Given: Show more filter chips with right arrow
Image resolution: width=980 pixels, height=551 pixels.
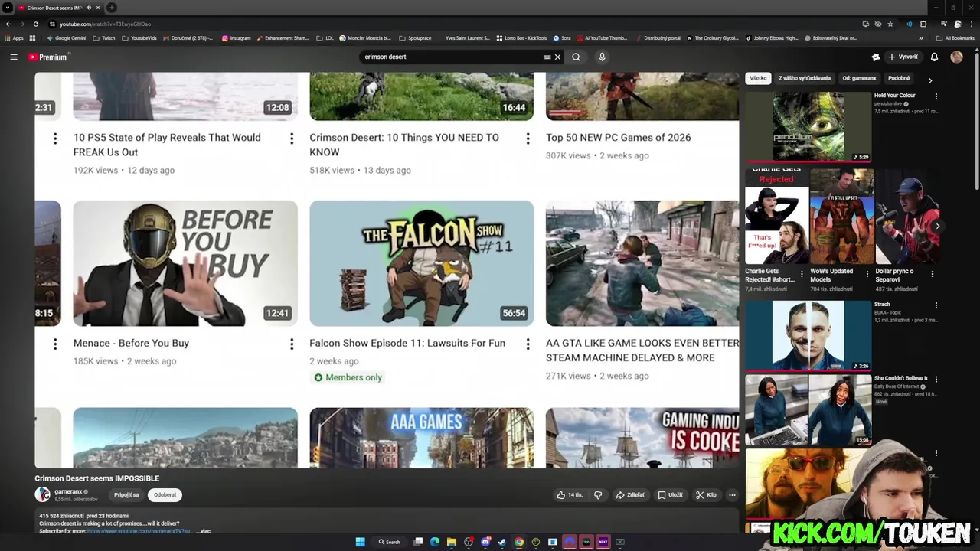Looking at the screenshot, I should [930, 80].
